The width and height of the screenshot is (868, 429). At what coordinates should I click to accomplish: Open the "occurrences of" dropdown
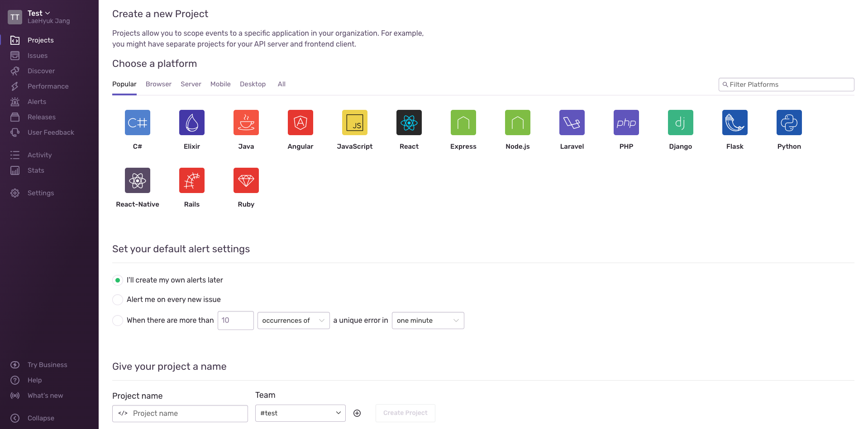293,321
